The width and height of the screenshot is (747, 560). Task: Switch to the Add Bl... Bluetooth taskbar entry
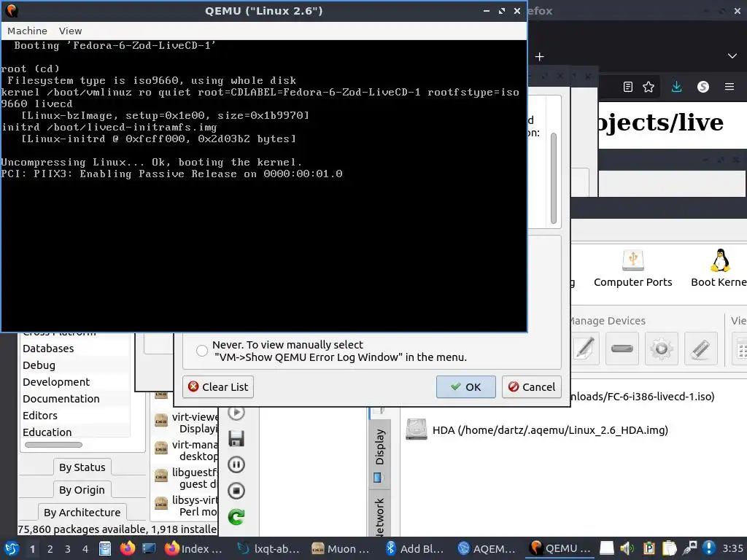414,549
